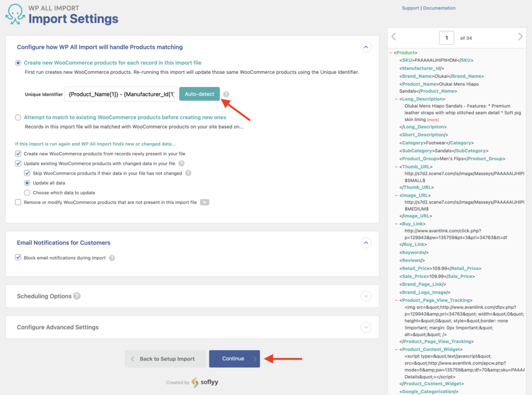Collapse the Products matching configuration section

click(366, 47)
